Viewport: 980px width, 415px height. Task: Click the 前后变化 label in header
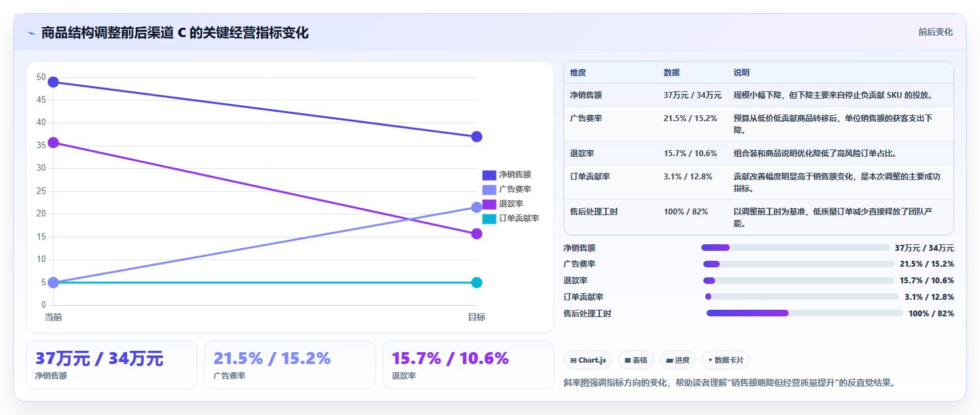point(935,32)
